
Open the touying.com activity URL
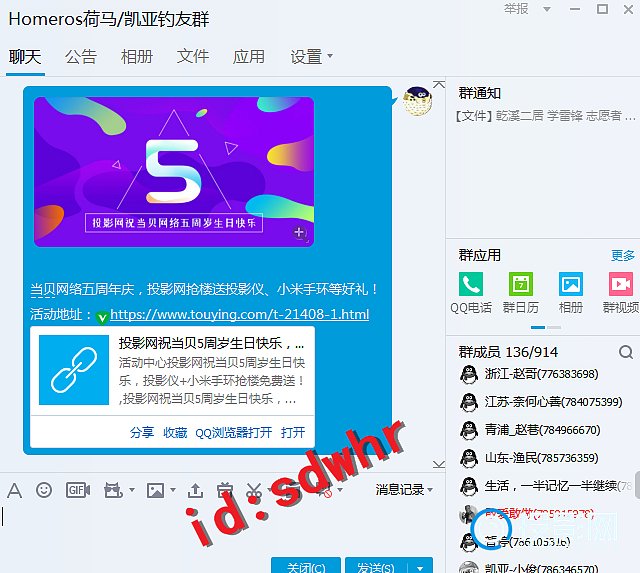coord(240,314)
